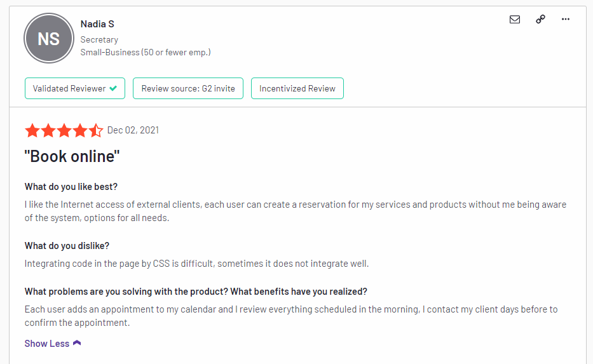Open reviewer name Nadia S
Screen dimensions: 593x364
click(97, 24)
